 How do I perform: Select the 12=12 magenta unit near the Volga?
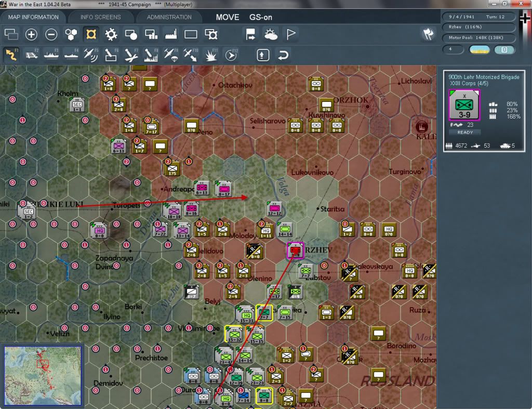pyautogui.click(x=274, y=209)
